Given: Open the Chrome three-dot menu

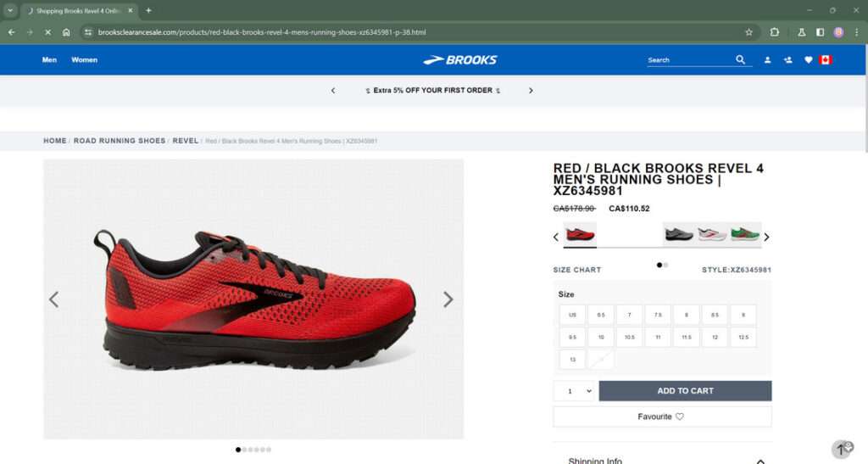Looking at the screenshot, I should (856, 32).
